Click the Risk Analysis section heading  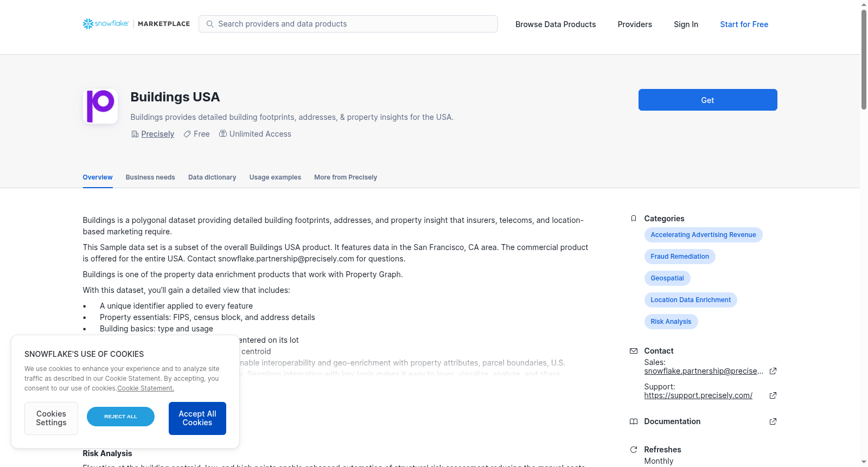pyautogui.click(x=107, y=453)
